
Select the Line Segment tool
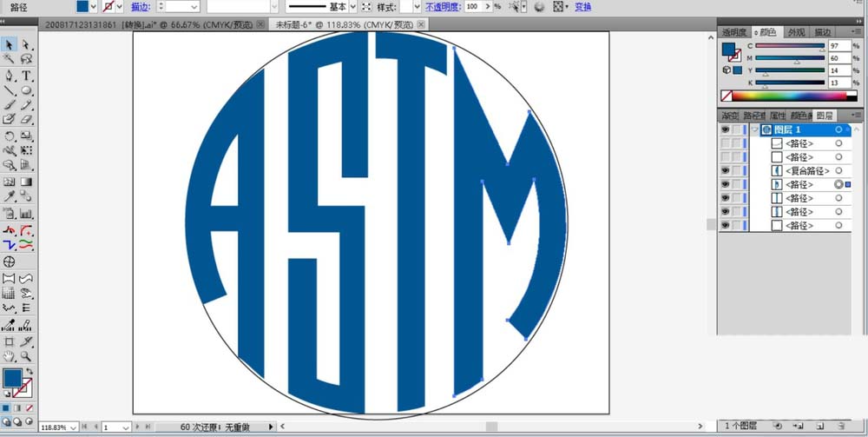click(10, 90)
